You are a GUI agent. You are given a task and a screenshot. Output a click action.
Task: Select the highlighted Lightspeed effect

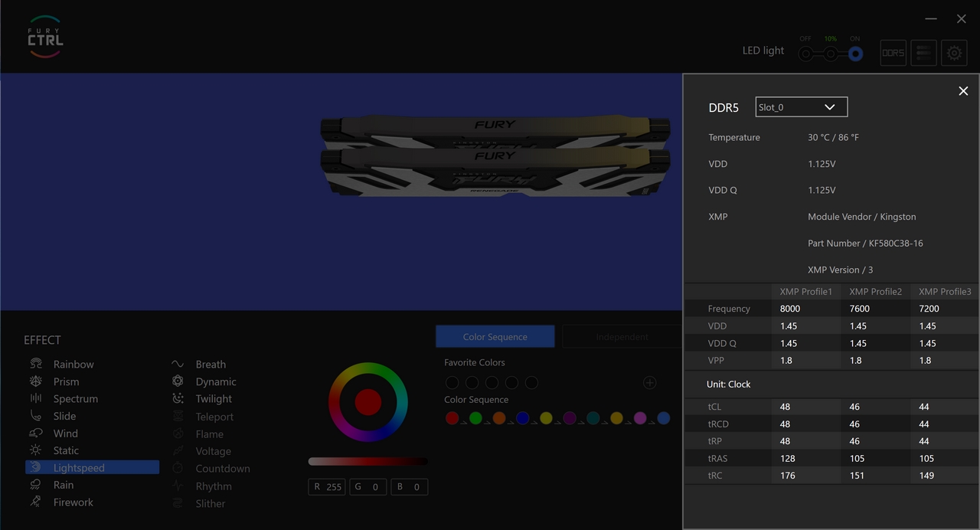tap(93, 467)
